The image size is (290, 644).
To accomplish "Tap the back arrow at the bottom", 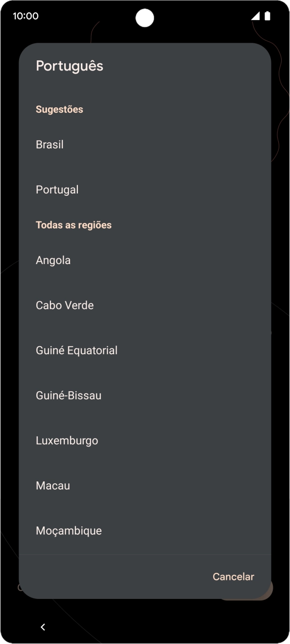I will (x=42, y=627).
